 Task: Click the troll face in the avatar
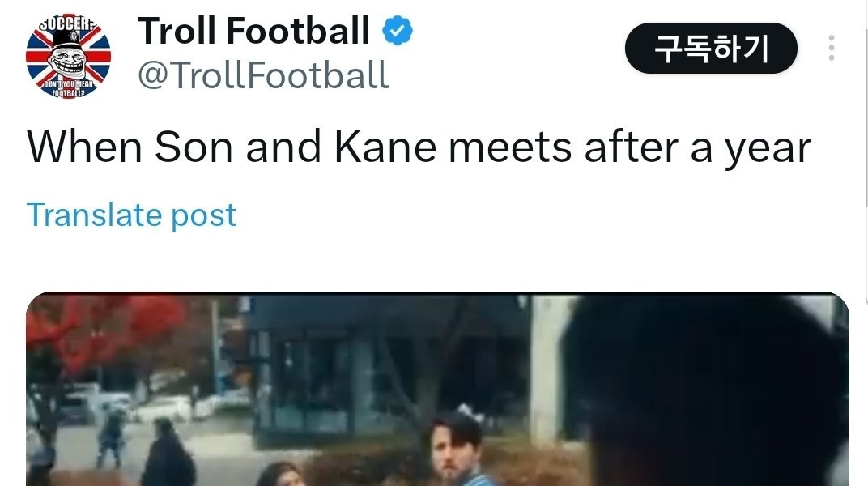pyautogui.click(x=68, y=58)
